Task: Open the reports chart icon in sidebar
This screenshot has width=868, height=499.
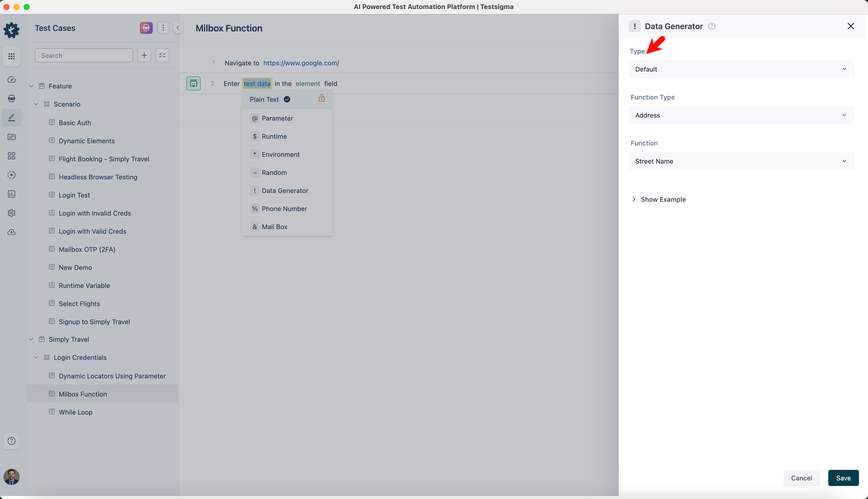Action: [11, 194]
